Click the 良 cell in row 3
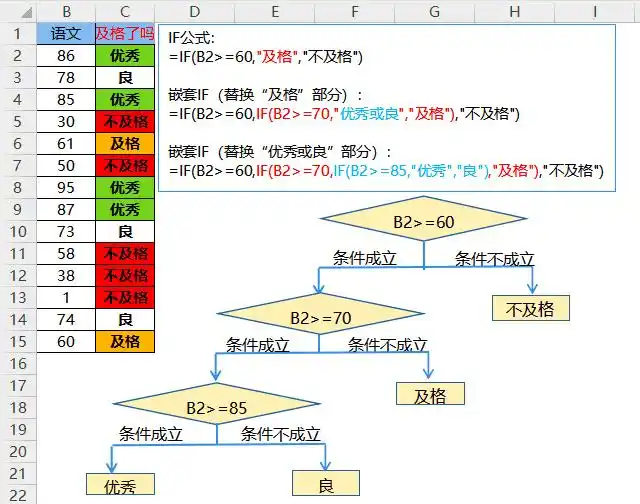Viewport: 640px width, 504px height. [x=125, y=78]
